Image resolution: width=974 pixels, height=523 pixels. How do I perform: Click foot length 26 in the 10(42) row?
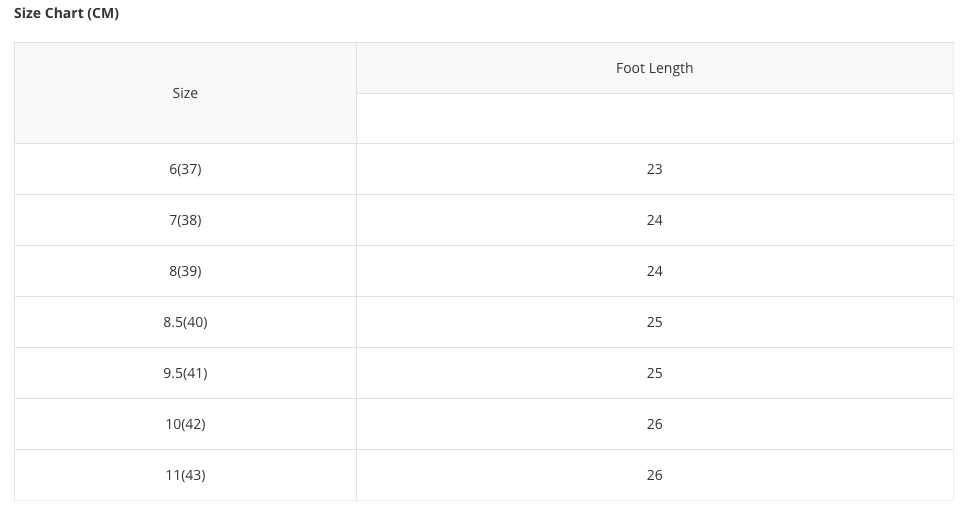tap(654, 424)
